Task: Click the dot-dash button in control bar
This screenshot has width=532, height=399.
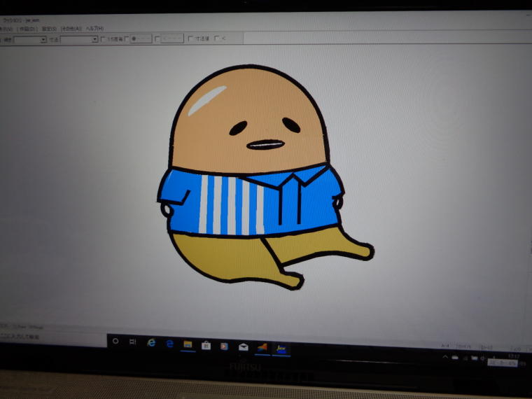Action: click(140, 38)
